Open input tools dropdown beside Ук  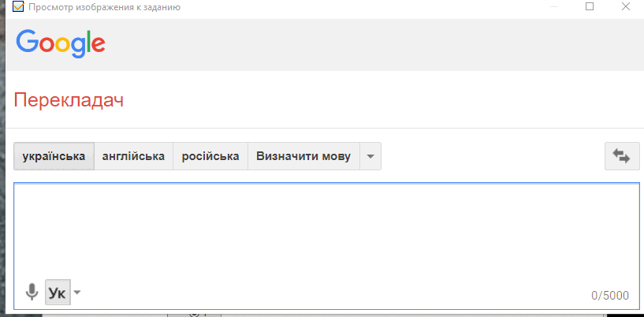[x=76, y=293]
